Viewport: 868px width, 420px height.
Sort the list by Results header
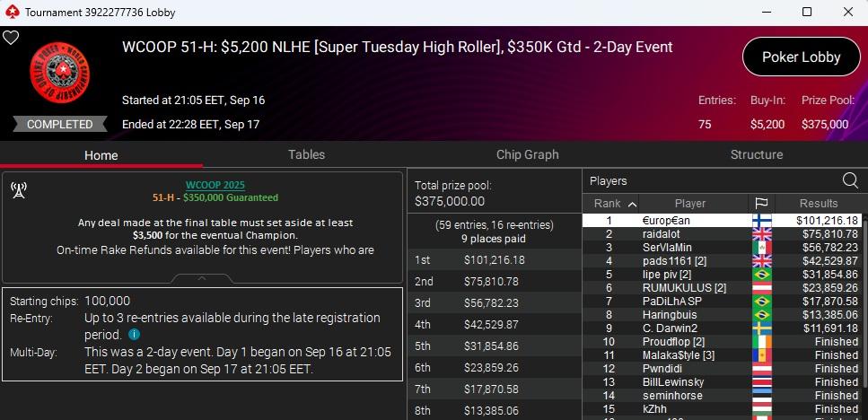[x=818, y=204]
